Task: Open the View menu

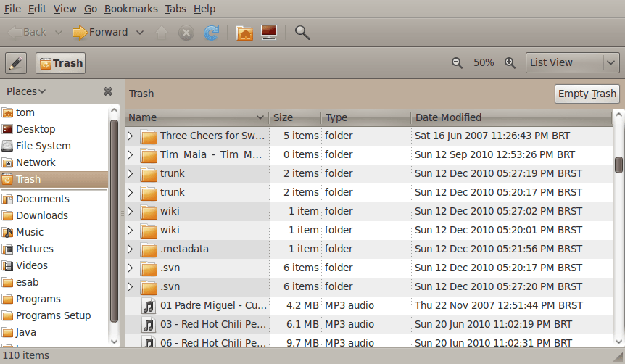Action: point(65,9)
